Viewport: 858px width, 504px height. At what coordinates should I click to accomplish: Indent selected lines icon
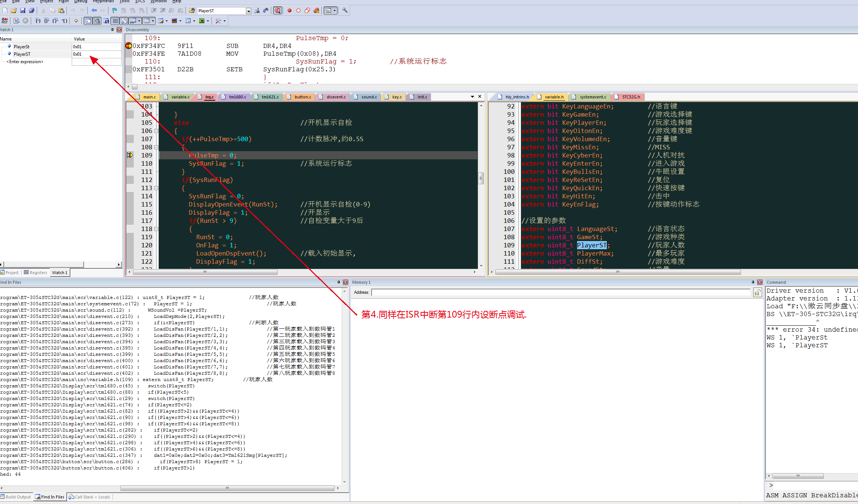153,11
